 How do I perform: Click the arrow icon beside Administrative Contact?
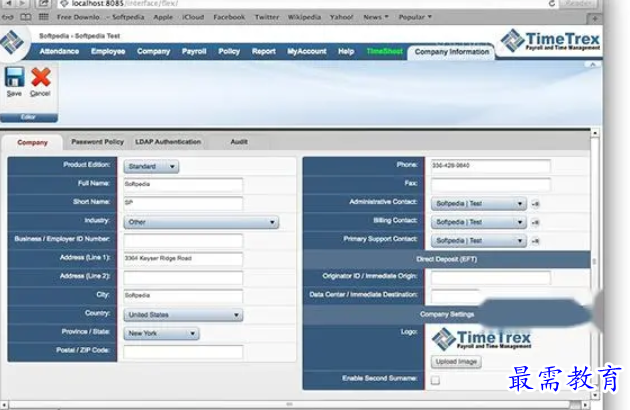535,204
